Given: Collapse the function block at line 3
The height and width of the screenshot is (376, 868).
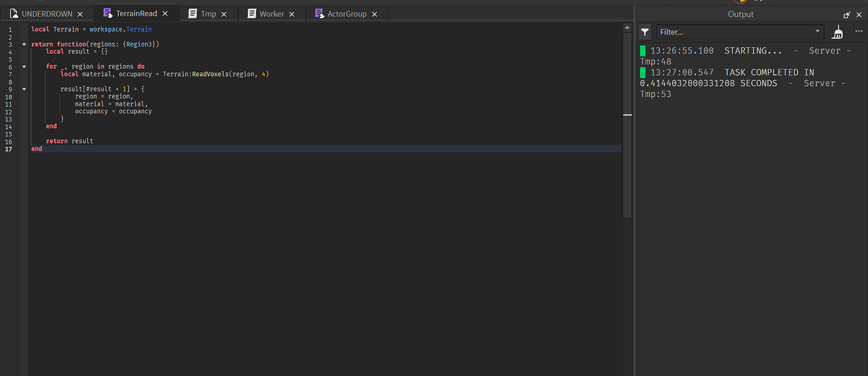Looking at the screenshot, I should (24, 44).
